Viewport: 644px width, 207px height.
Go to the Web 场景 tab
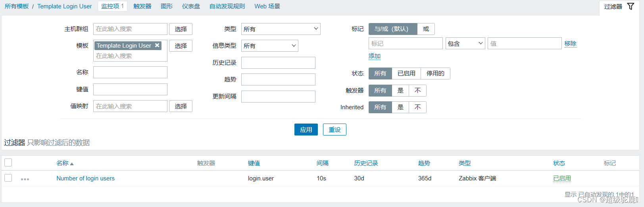click(x=267, y=6)
